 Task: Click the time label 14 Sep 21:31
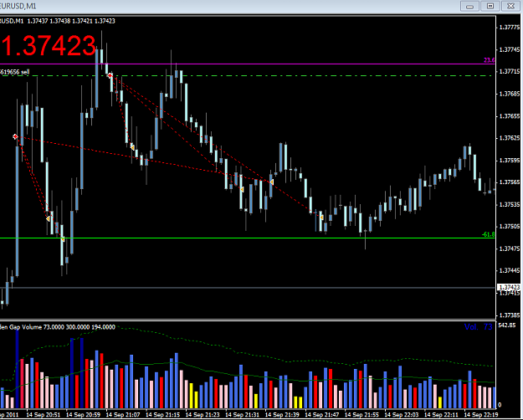(x=243, y=415)
